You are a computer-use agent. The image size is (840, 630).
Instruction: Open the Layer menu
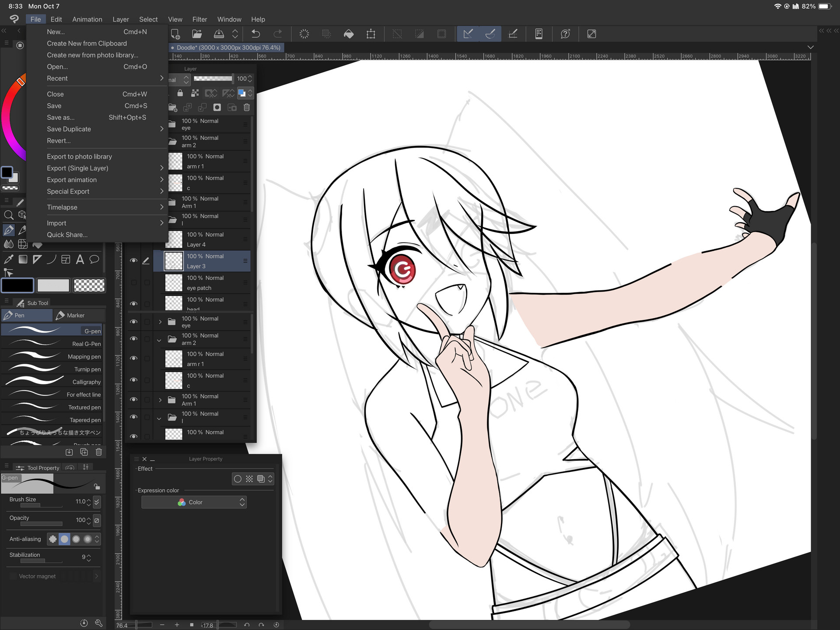[x=120, y=19]
